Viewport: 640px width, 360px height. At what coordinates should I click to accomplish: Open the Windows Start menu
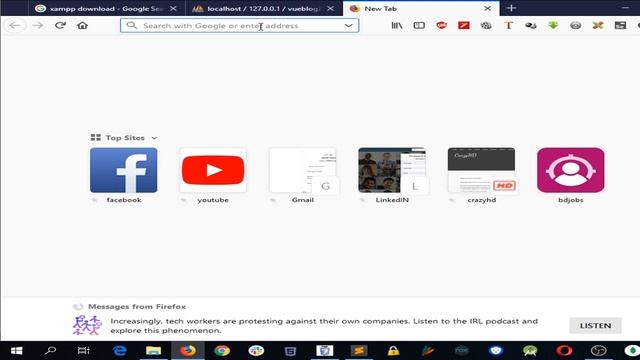click(x=17, y=351)
